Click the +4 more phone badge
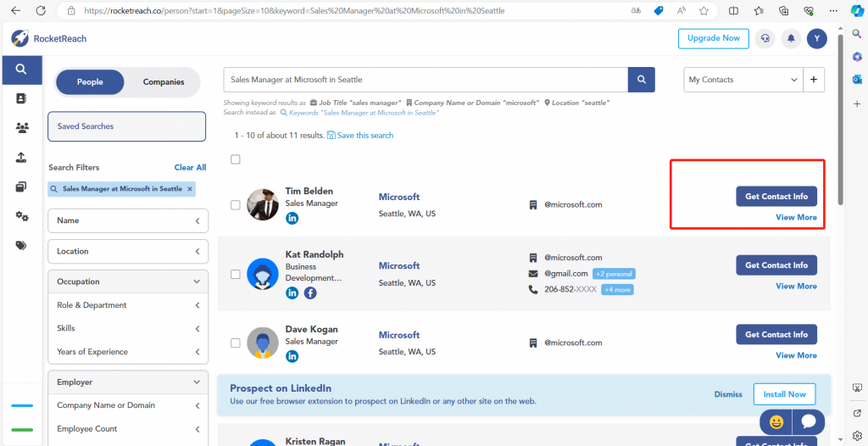Viewport: 868px width, 446px height. tap(618, 289)
